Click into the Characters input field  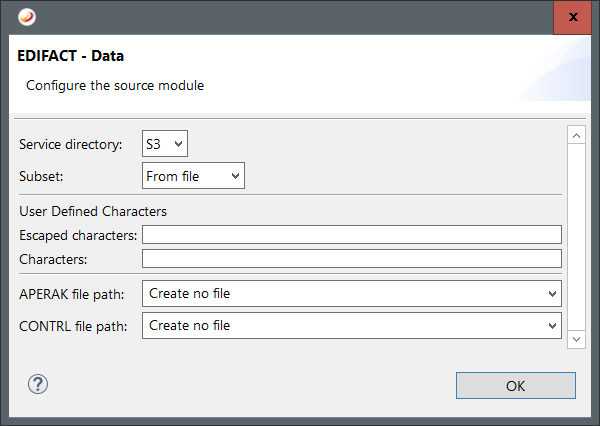(x=351, y=259)
